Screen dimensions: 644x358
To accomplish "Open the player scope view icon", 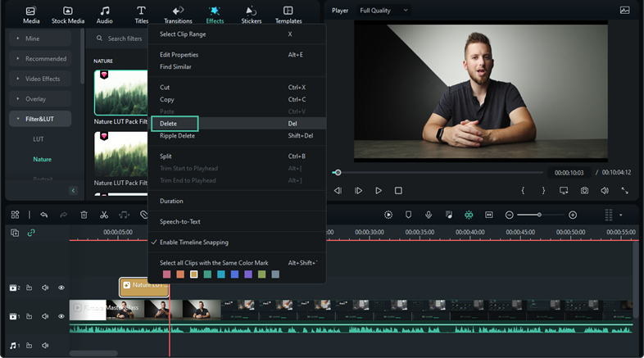I will point(624,11).
